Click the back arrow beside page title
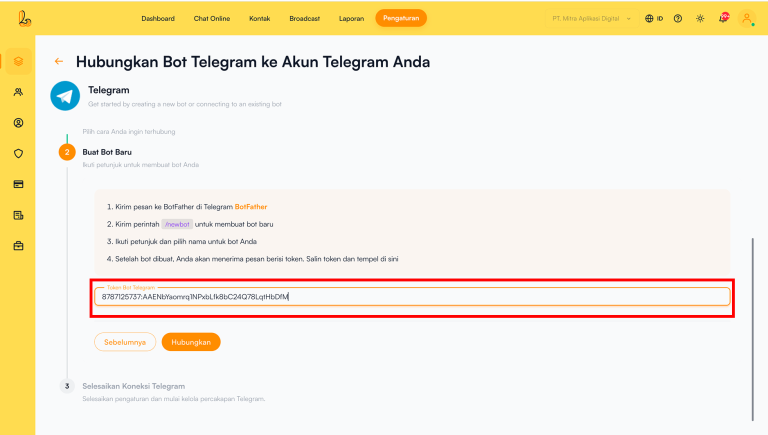Image resolution: width=768 pixels, height=435 pixels. pyautogui.click(x=58, y=62)
